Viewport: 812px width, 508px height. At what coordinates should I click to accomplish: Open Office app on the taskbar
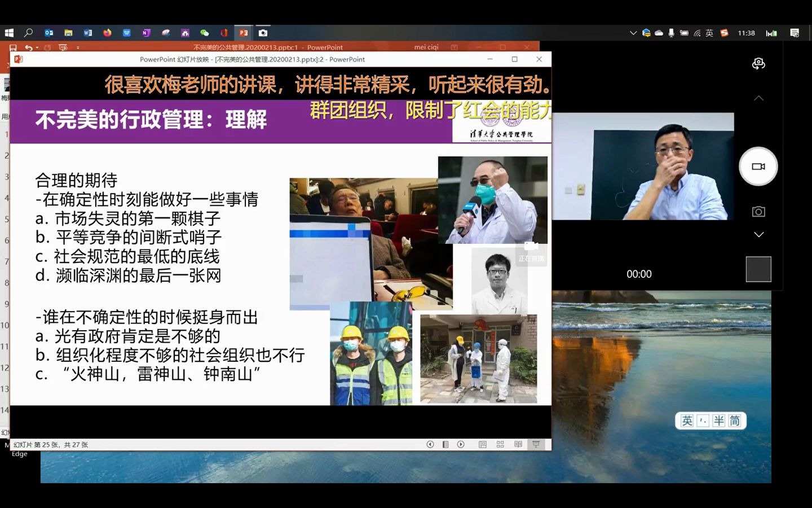click(x=224, y=33)
